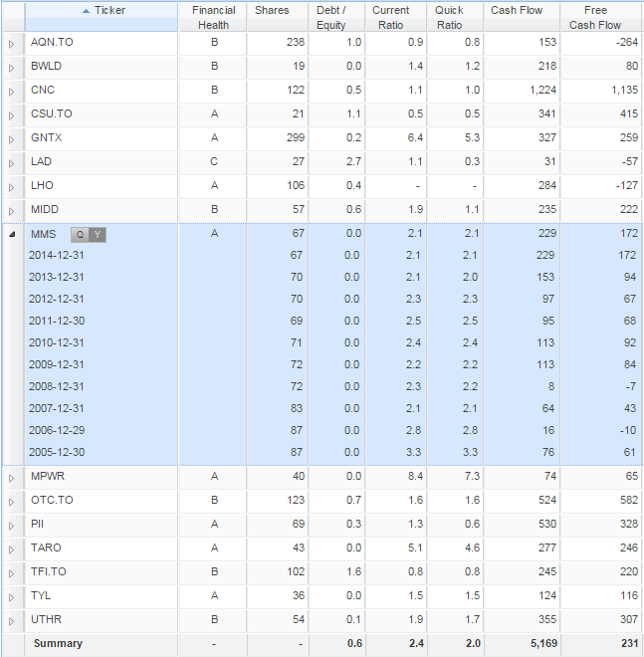The width and height of the screenshot is (644, 657).
Task: Sort by Financial Health column header
Action: pyautogui.click(x=213, y=17)
